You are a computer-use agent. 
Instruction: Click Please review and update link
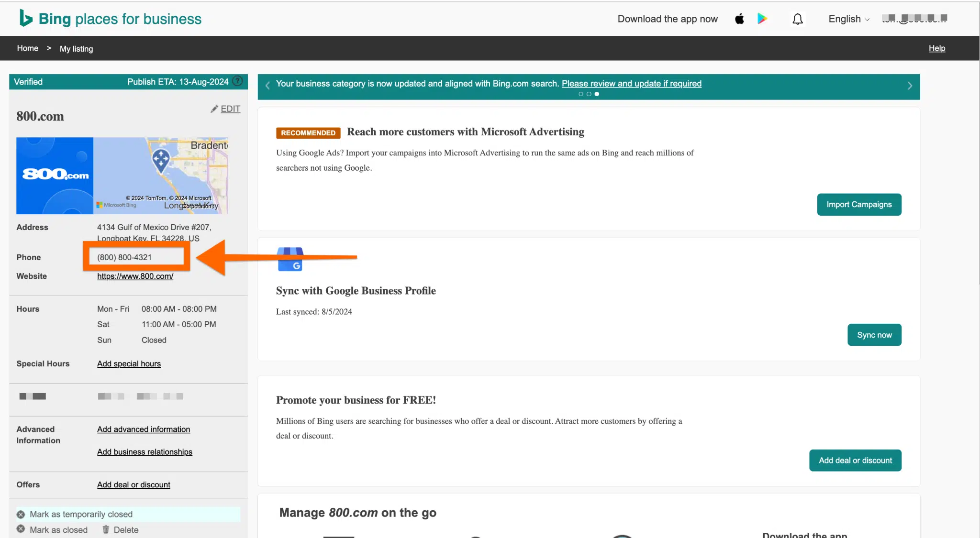pos(632,84)
